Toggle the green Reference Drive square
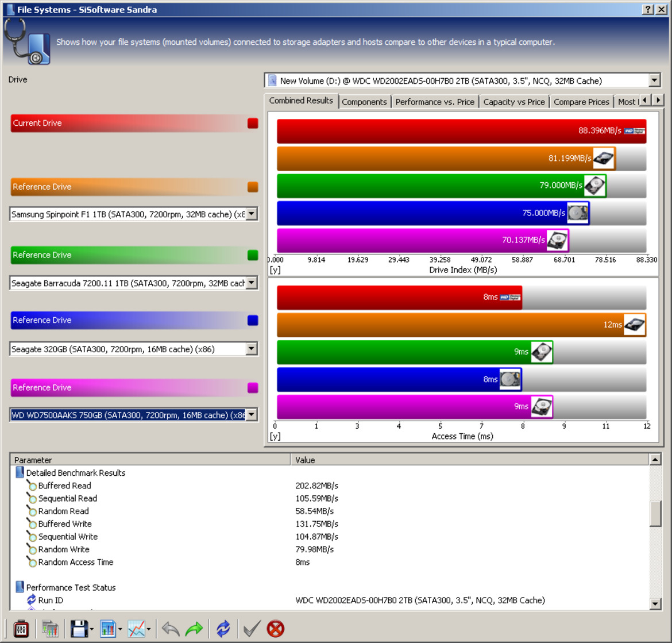This screenshot has width=672, height=643. [x=253, y=255]
